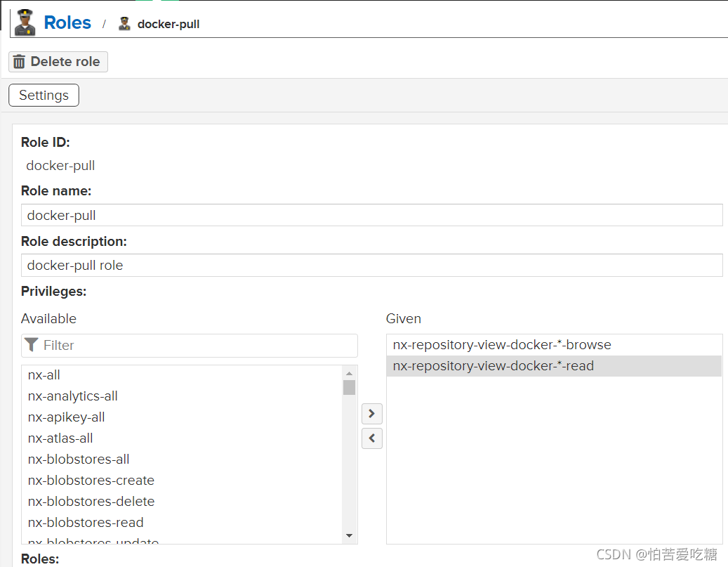The width and height of the screenshot is (728, 567).
Task: Click the Available list scrollbar thumb
Action: coord(349,388)
